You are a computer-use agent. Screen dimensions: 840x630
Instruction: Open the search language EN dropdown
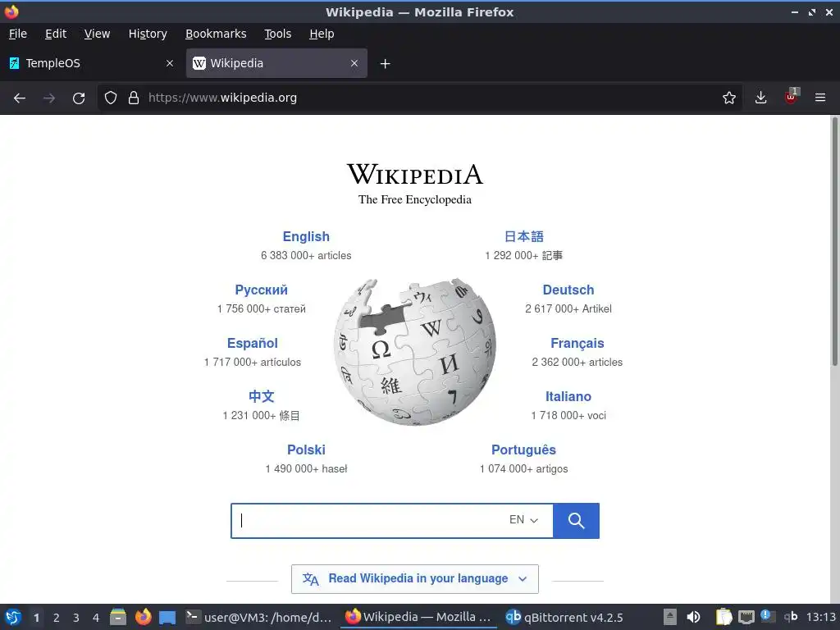tap(523, 519)
